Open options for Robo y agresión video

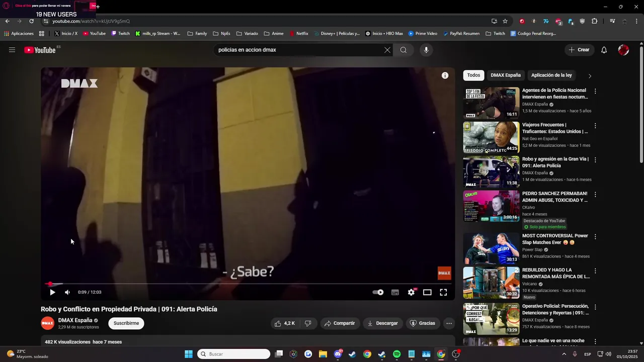coord(595,160)
